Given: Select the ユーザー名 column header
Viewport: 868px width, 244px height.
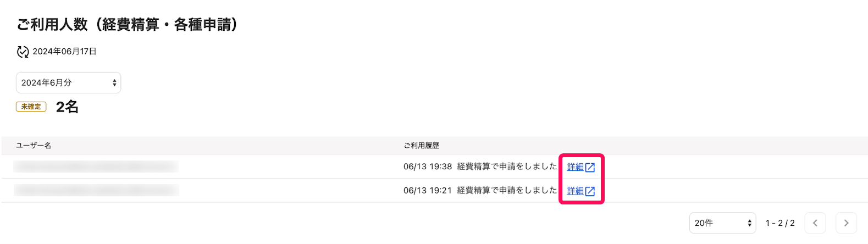Looking at the screenshot, I should (x=34, y=146).
